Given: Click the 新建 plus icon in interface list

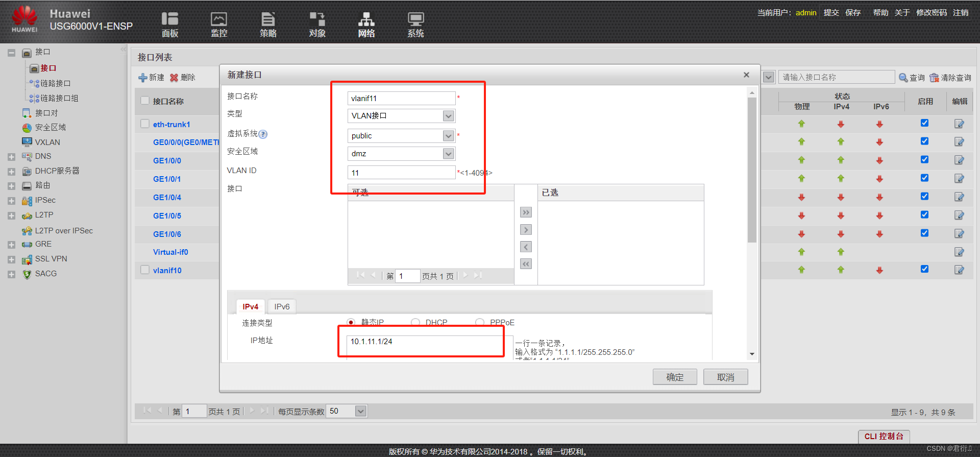Looking at the screenshot, I should click(143, 78).
